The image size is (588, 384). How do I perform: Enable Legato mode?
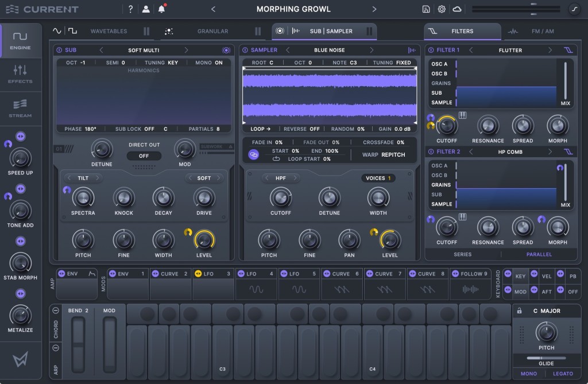(563, 374)
